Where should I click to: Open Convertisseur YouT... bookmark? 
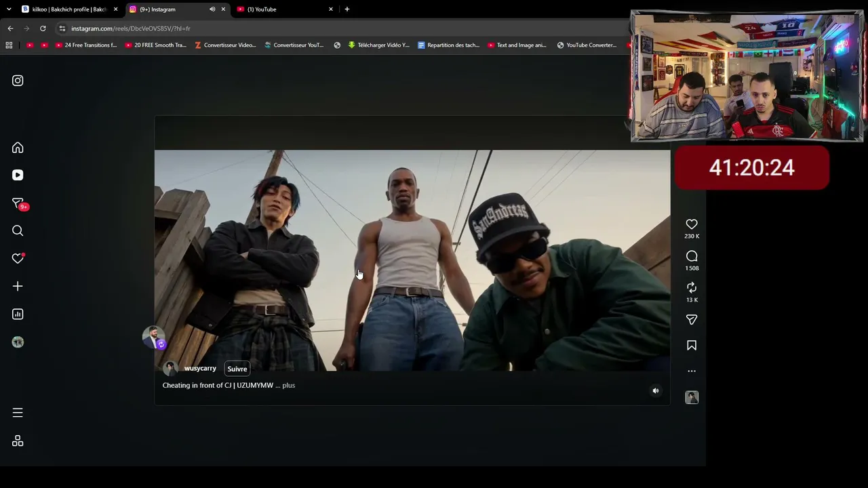point(294,45)
